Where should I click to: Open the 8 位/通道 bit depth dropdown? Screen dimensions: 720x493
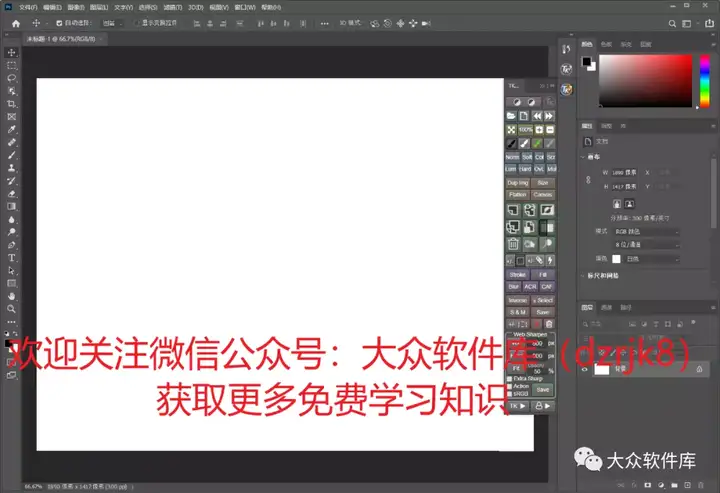click(647, 245)
